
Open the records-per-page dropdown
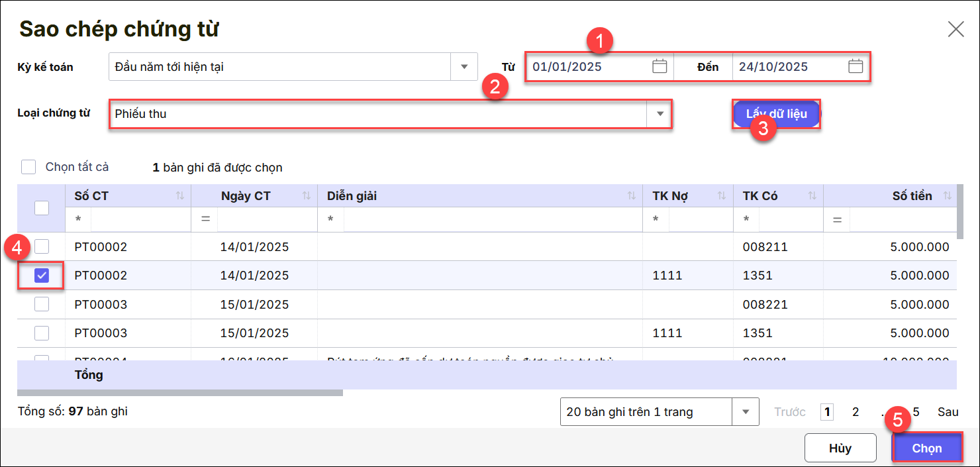(x=746, y=412)
